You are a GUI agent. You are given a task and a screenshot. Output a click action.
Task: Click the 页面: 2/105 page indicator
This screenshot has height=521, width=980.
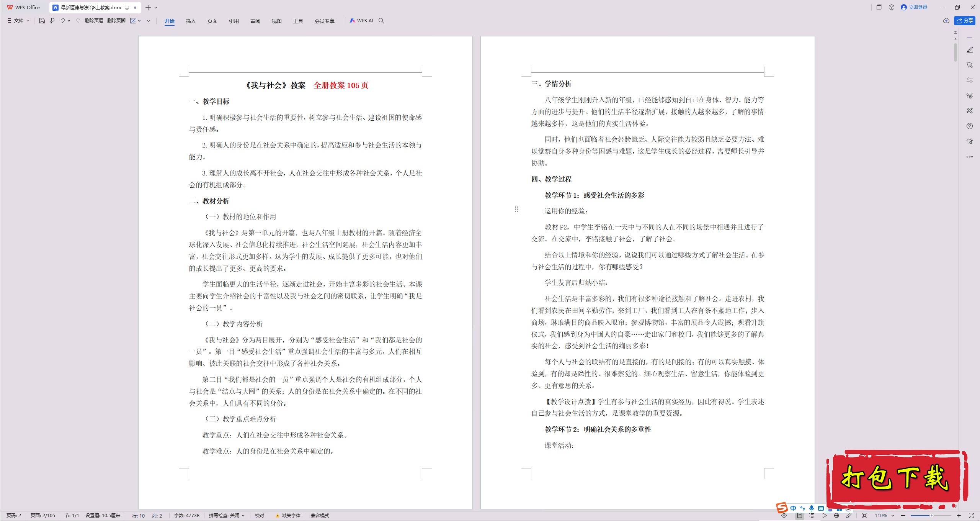coord(43,516)
